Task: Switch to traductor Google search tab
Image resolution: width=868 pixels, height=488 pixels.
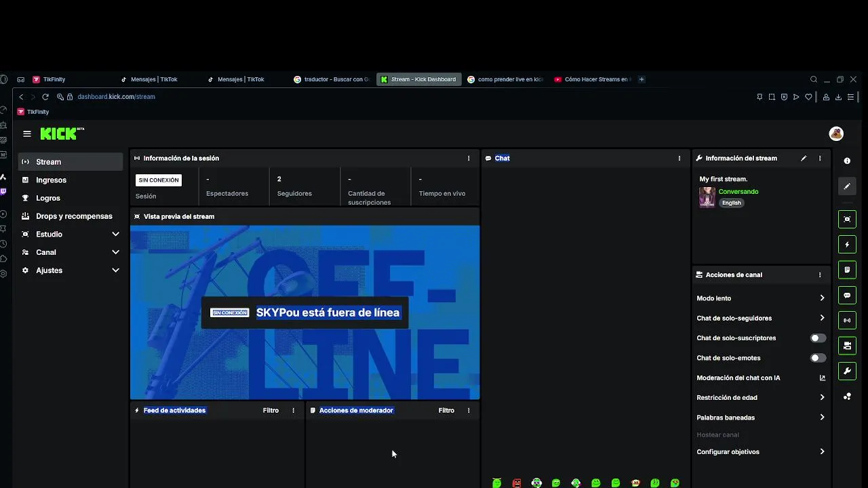Action: point(331,79)
